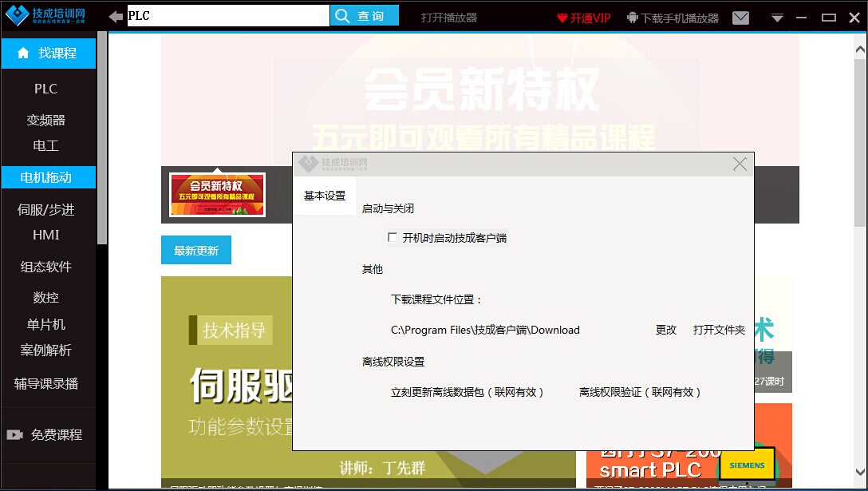Close the settings dialog with X
Viewport: 868px width, 491px height.
pos(740,164)
